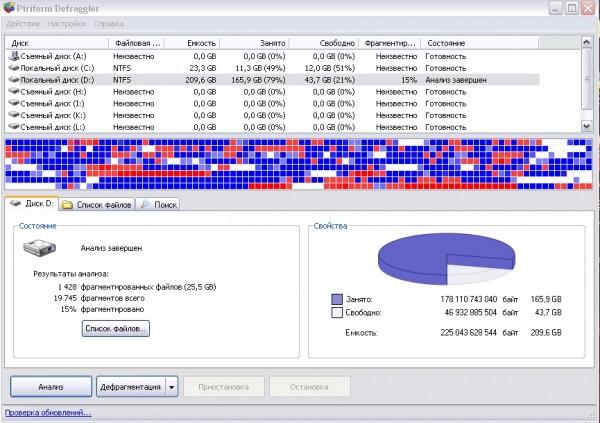Click the 19 745 фрагментов всего line

tap(99, 298)
